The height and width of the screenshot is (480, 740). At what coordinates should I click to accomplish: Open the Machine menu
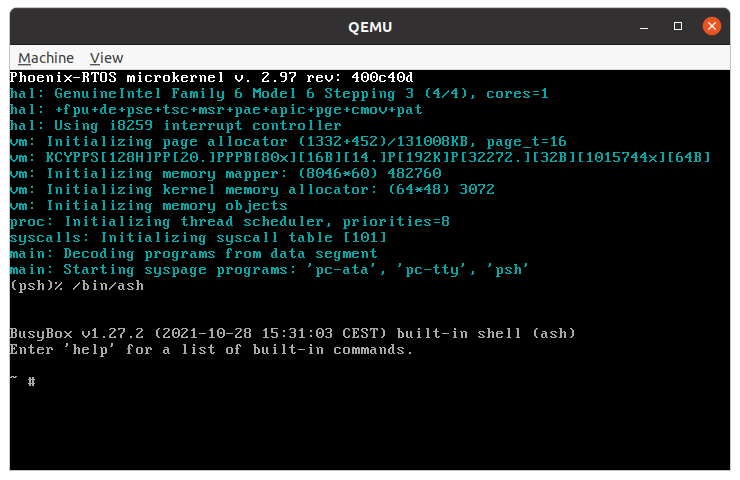(46, 58)
